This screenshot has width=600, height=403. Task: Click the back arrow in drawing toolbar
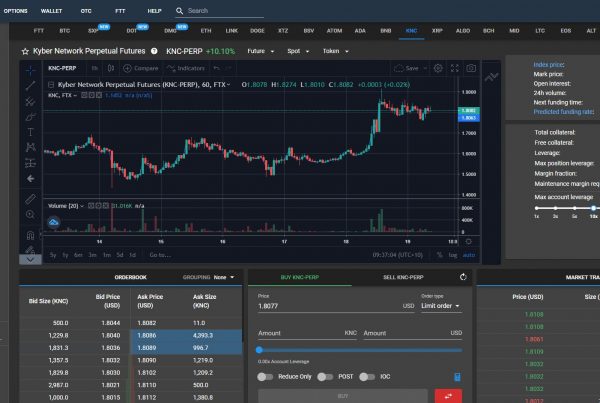(31, 178)
